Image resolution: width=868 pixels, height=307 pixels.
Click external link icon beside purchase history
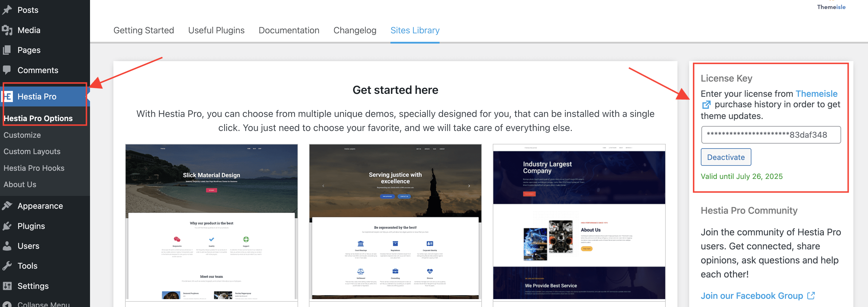click(706, 105)
